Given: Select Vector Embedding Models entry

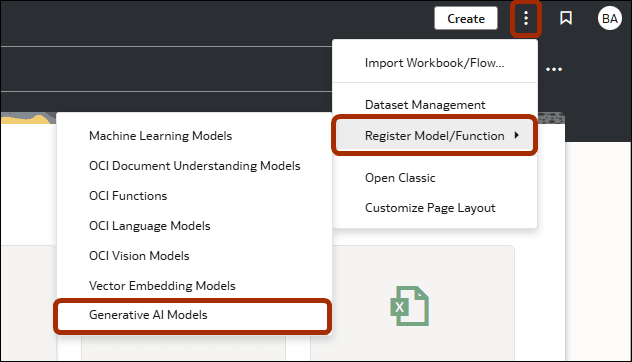Looking at the screenshot, I should [x=194, y=286].
